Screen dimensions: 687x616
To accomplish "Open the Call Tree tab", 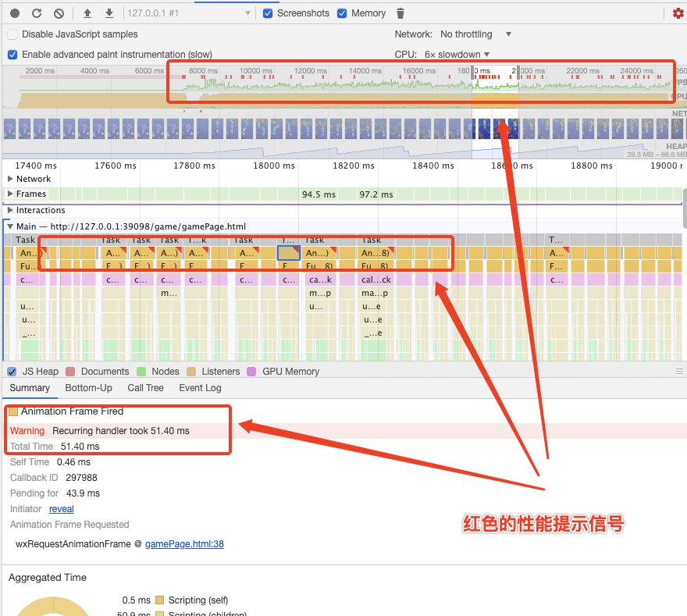I will coord(145,388).
